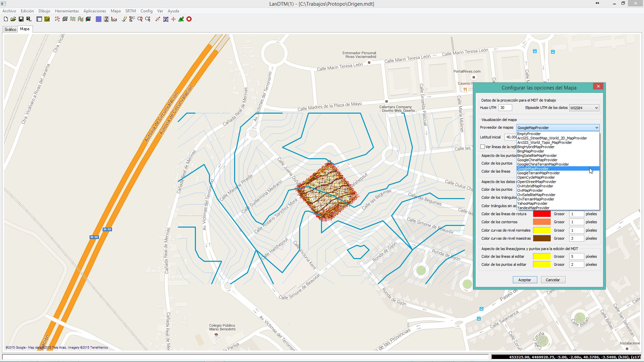Image resolution: width=644 pixels, height=362 pixels.
Task: Click the green arrow pencil icon
Action: tap(181, 19)
